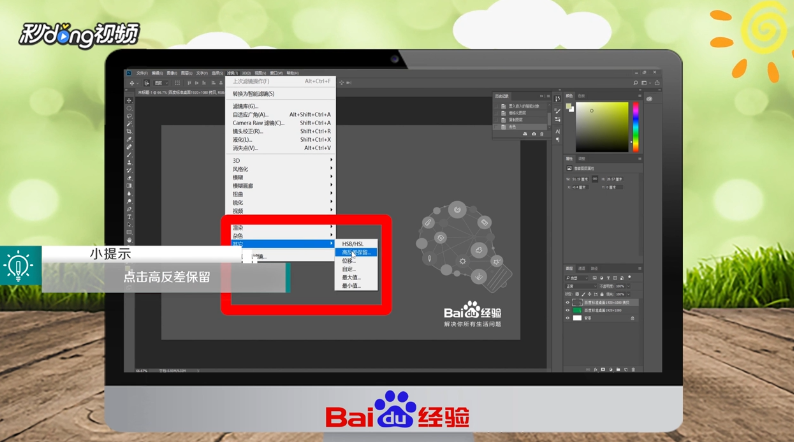
Task: Select the Rectangle shape tool
Action: point(129,232)
